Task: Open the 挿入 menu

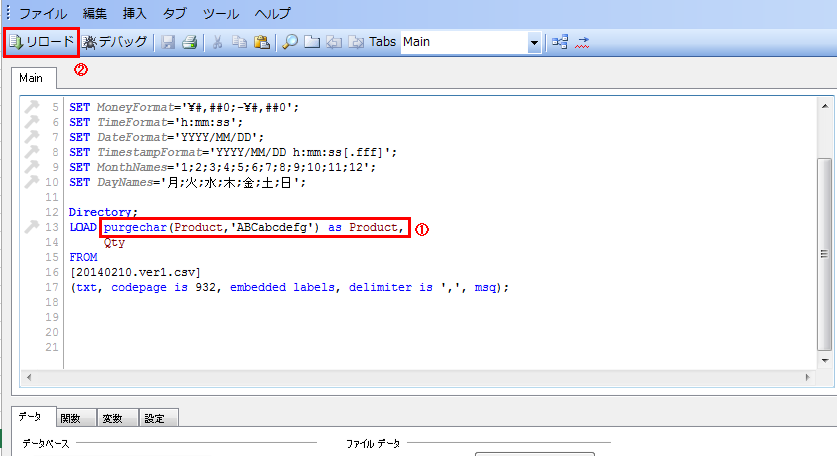Action: [135, 13]
